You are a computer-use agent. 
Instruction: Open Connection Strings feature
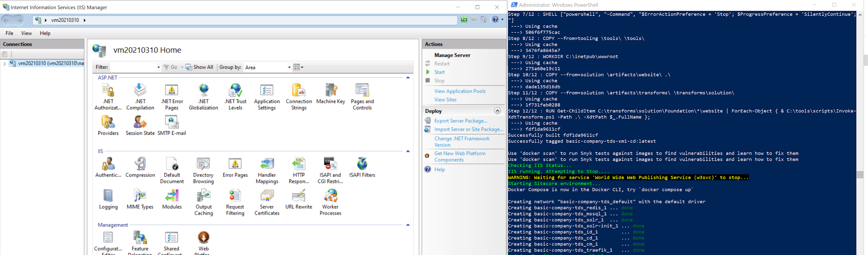(298, 97)
